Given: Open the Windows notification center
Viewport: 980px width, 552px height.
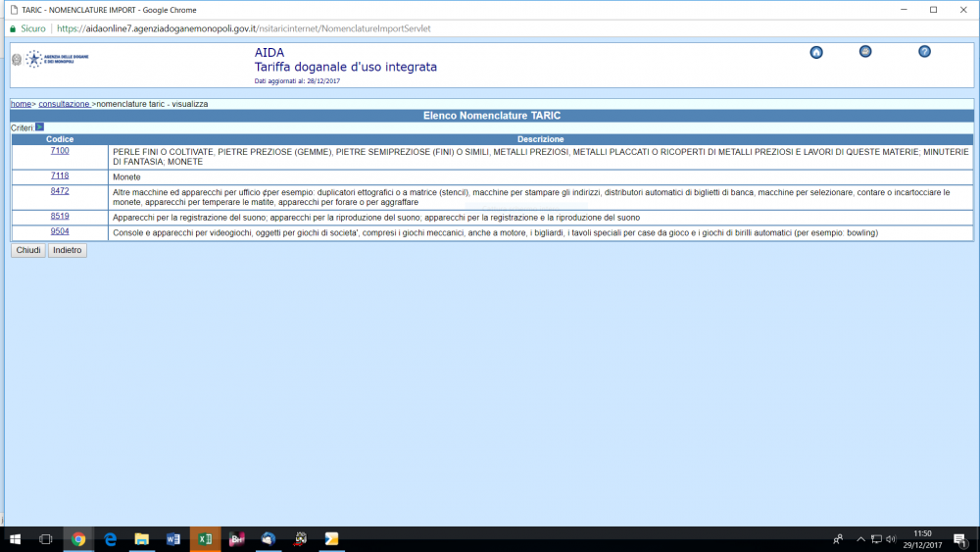Looking at the screenshot, I should pos(959,539).
